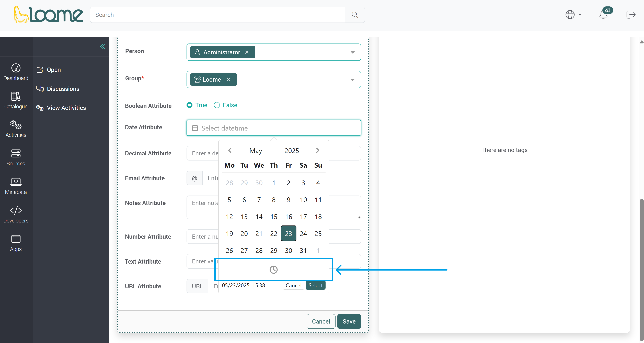Expand the Person dropdown arrow
This screenshot has height=343, width=644.
point(352,52)
